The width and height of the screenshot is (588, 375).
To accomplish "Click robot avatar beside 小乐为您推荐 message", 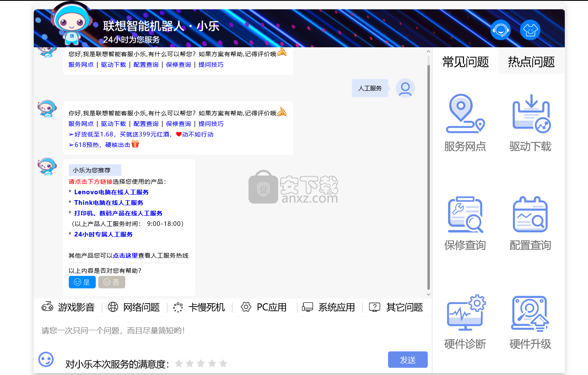I will click(47, 166).
